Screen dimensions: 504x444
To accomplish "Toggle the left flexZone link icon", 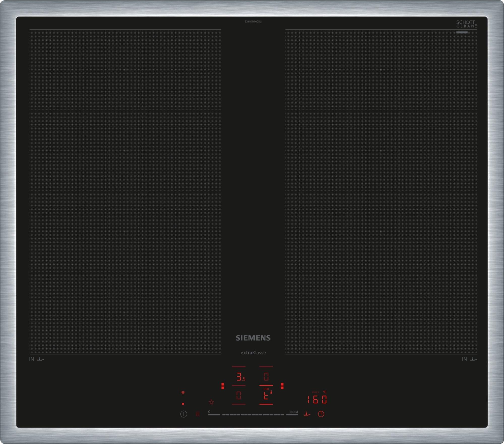I will [223, 386].
